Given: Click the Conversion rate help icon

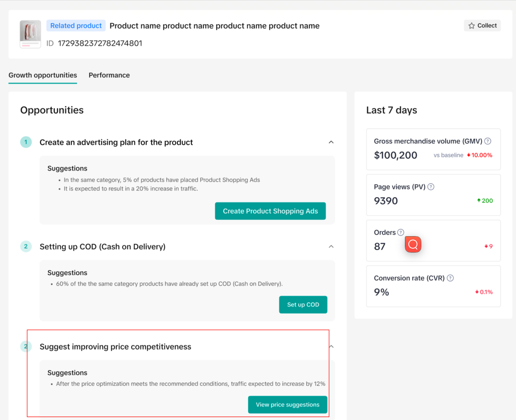Looking at the screenshot, I should click(x=450, y=278).
